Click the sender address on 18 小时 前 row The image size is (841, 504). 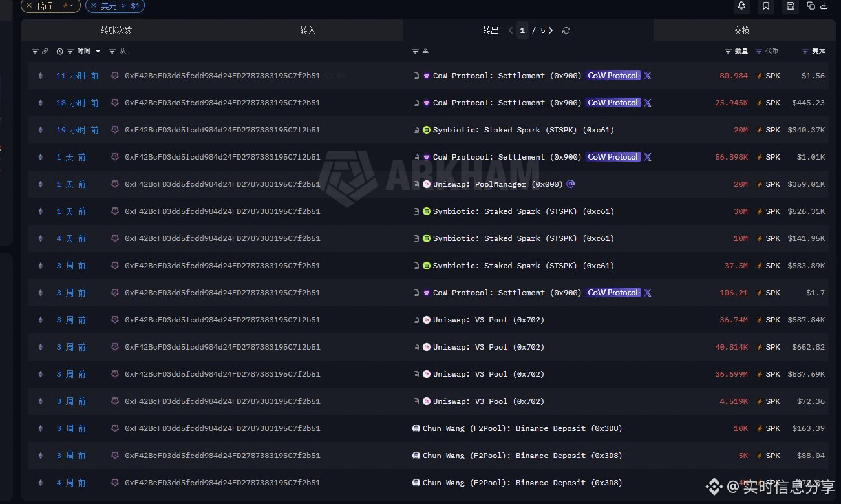coord(222,103)
